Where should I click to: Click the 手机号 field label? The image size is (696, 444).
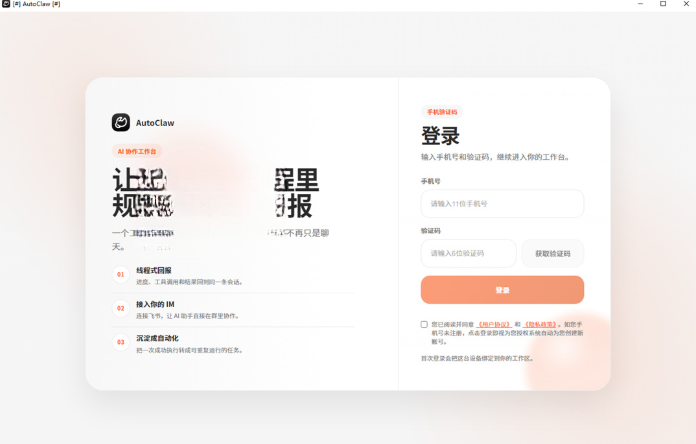(431, 181)
